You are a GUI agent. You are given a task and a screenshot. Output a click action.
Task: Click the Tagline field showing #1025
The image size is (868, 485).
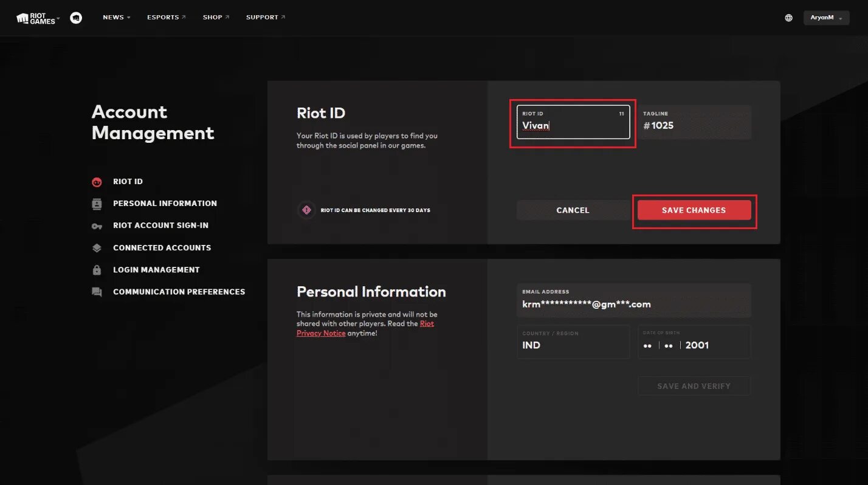[694, 122]
